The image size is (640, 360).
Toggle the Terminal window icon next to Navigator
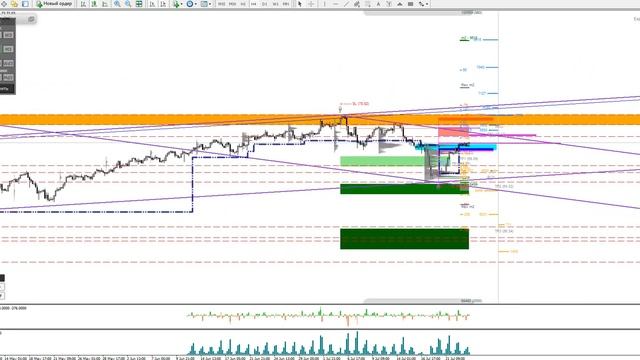pos(25,4)
